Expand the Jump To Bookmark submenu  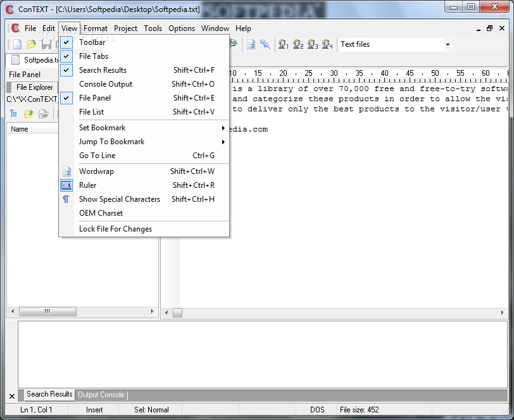[x=144, y=142]
